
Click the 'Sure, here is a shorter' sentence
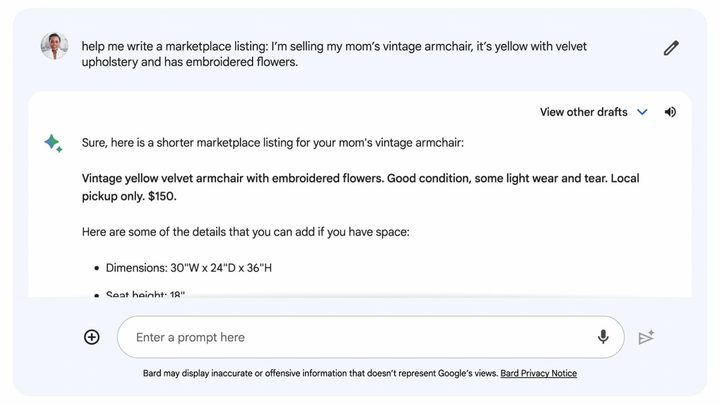pyautogui.click(x=273, y=143)
